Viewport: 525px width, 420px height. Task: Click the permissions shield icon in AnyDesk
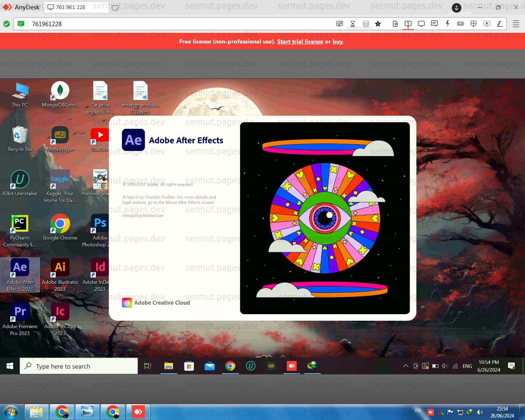473,24
